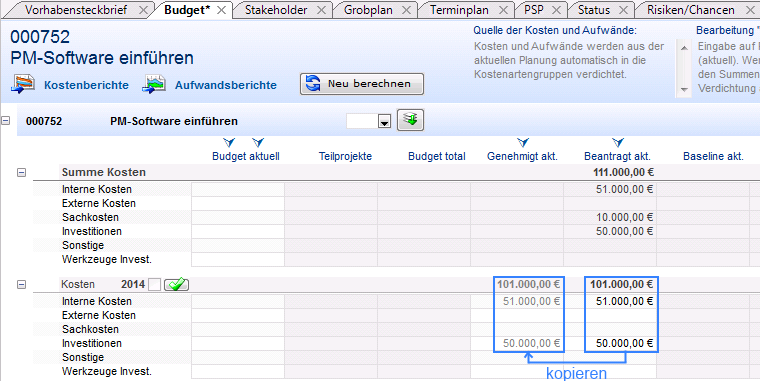Click Genehmigt 50.000,00 € Investitionen 2014

click(x=532, y=343)
